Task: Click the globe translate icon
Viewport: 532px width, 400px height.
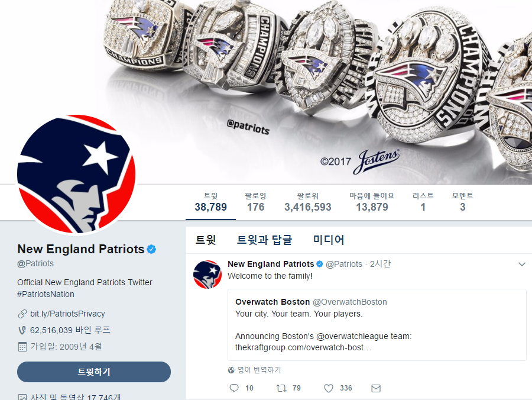Action: click(x=231, y=370)
